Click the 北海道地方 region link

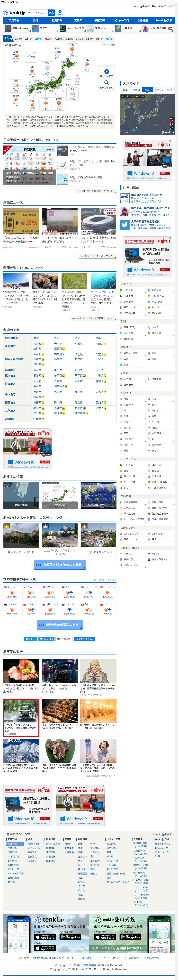[x=11, y=338]
